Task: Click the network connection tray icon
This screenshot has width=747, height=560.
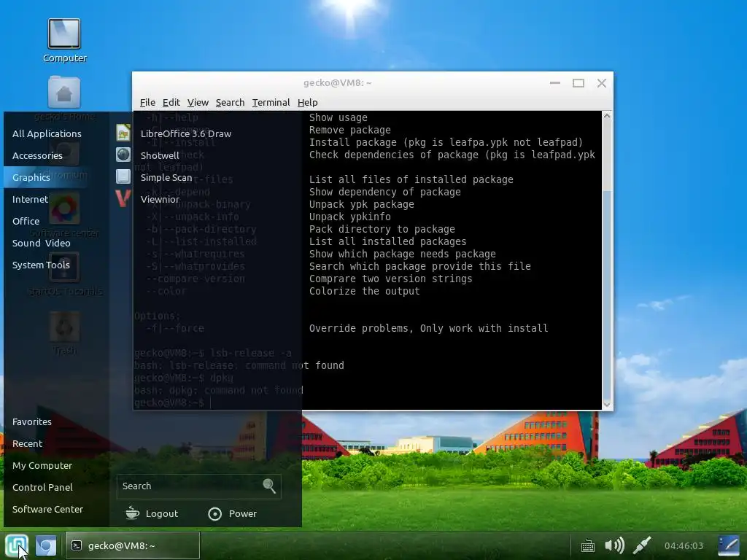Action: (642, 545)
